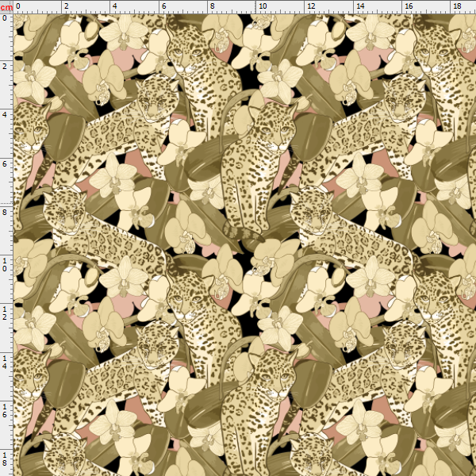The height and width of the screenshot is (476, 476).
Task: Click the "10" mark on horizontal ruler
Action: [263, 6]
